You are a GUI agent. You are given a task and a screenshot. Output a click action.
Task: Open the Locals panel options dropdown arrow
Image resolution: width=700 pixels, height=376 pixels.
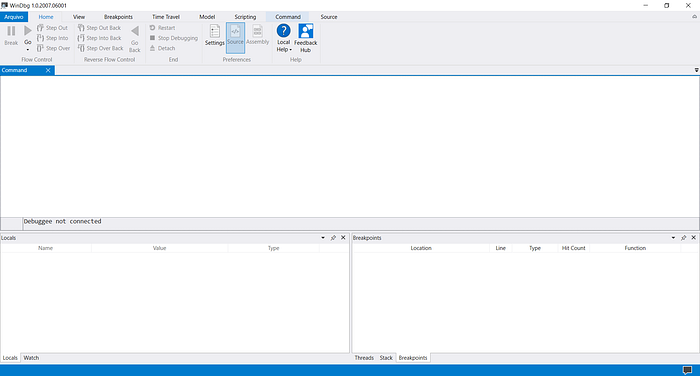pyautogui.click(x=323, y=238)
